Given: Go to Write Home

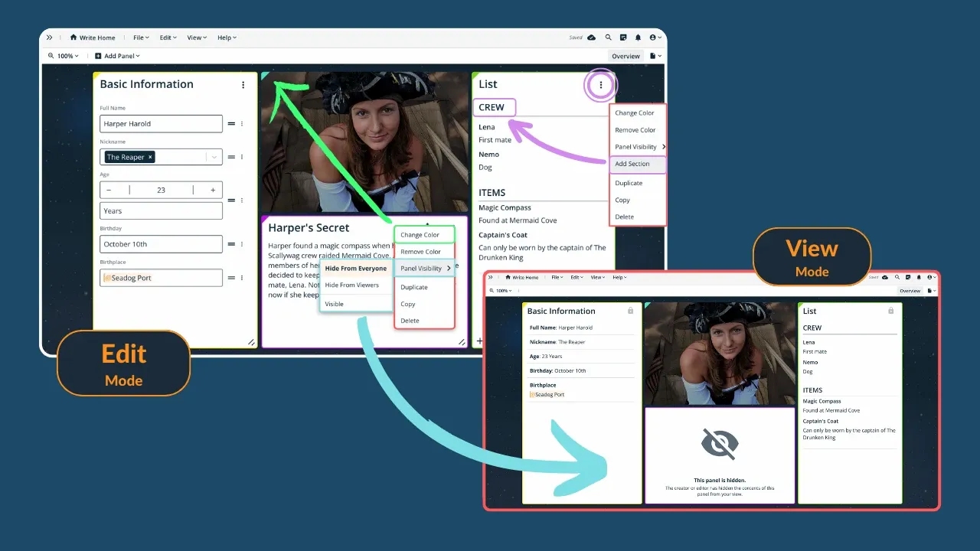Looking at the screenshot, I should click(x=93, y=37).
